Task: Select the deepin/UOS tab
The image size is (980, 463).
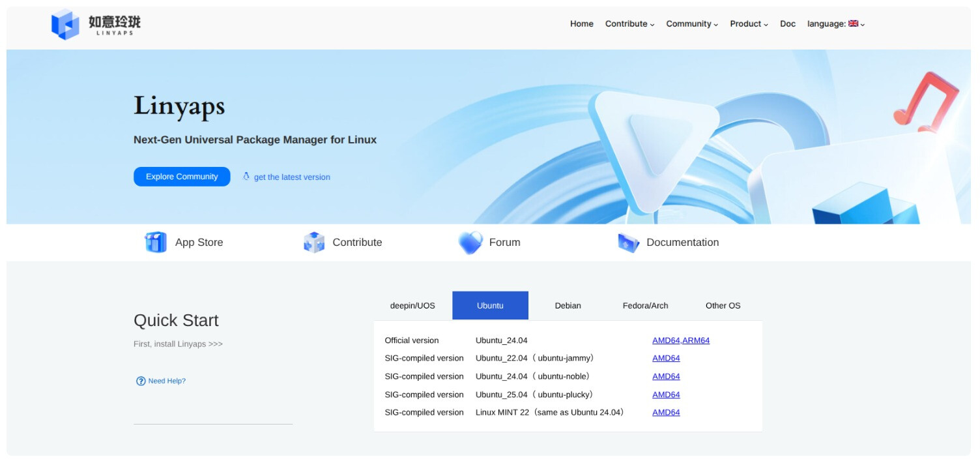Action: click(412, 306)
